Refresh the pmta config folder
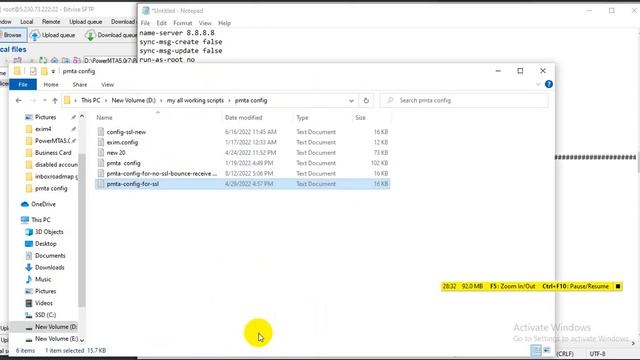Screen dimensions: 640x360 [x=366, y=100]
